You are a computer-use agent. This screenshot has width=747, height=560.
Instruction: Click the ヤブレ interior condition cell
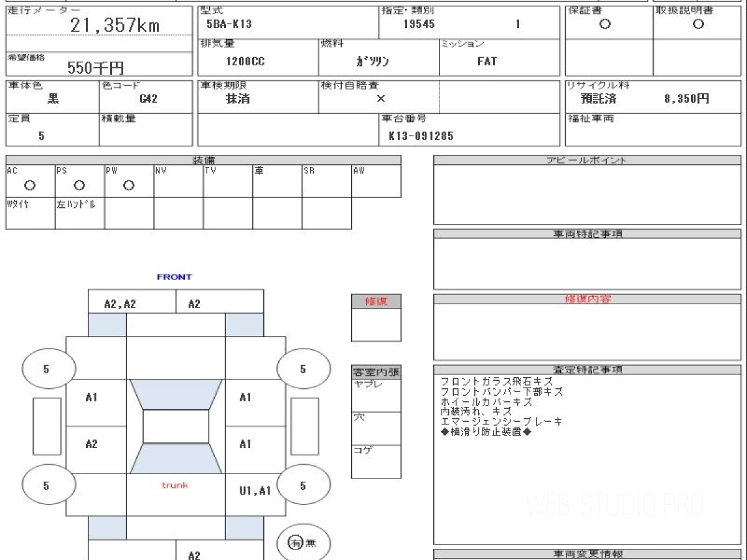pos(376,395)
